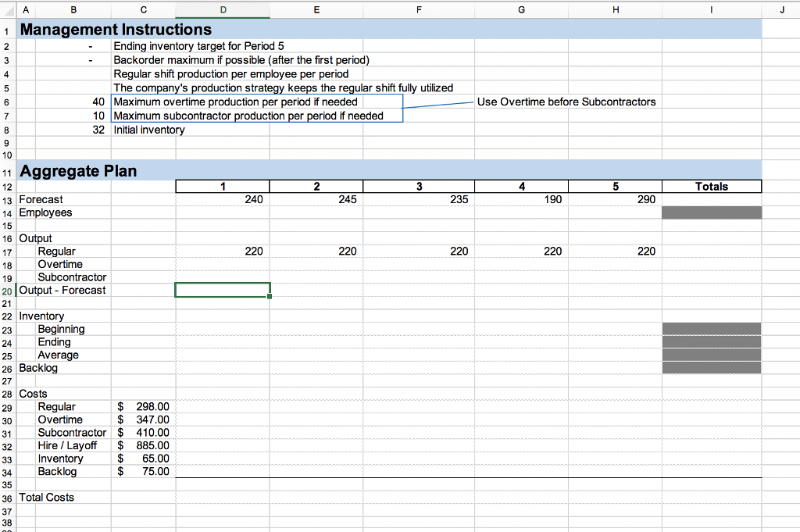The image size is (800, 532).
Task: Select column I header
Action: pyautogui.click(x=711, y=10)
